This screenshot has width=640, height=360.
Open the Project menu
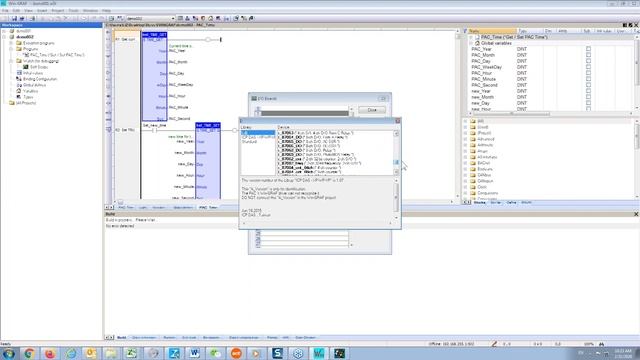[58, 10]
